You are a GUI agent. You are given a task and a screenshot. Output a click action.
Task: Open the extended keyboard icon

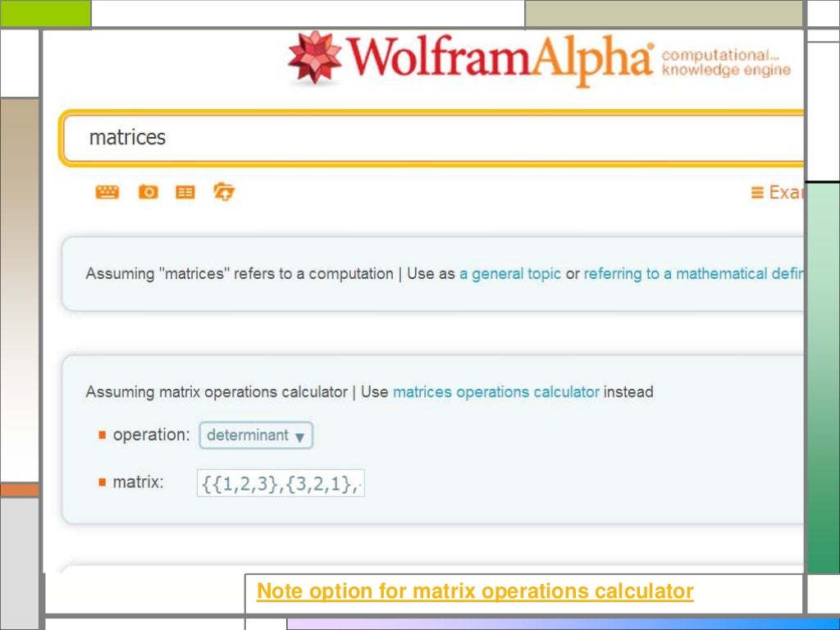[107, 192]
